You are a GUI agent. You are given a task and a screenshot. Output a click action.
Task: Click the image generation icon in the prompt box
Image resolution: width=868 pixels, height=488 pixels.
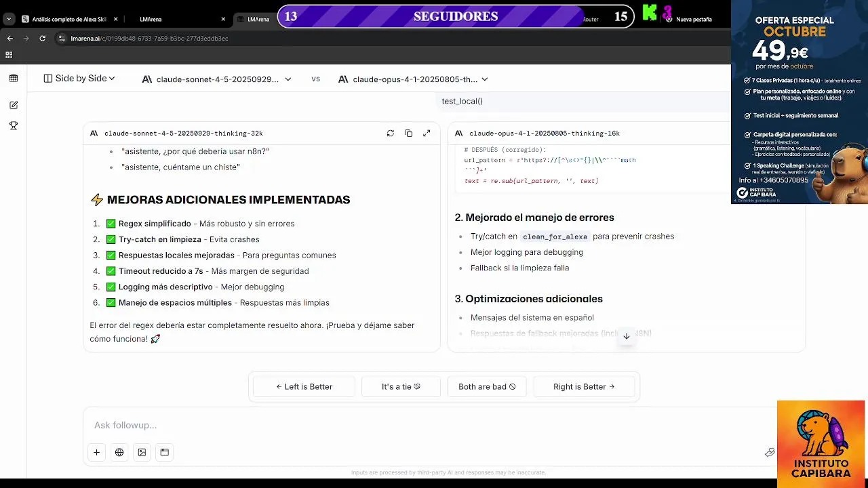coord(142,452)
